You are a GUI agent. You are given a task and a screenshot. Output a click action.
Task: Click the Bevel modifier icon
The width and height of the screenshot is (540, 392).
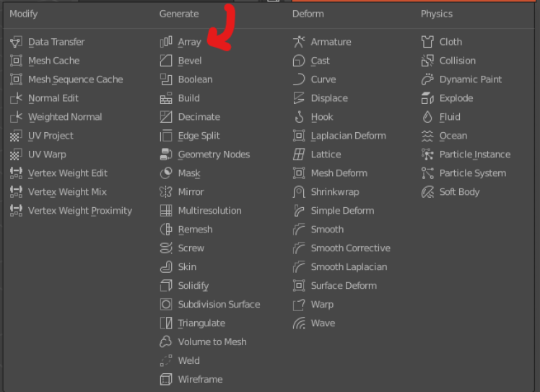coord(166,61)
